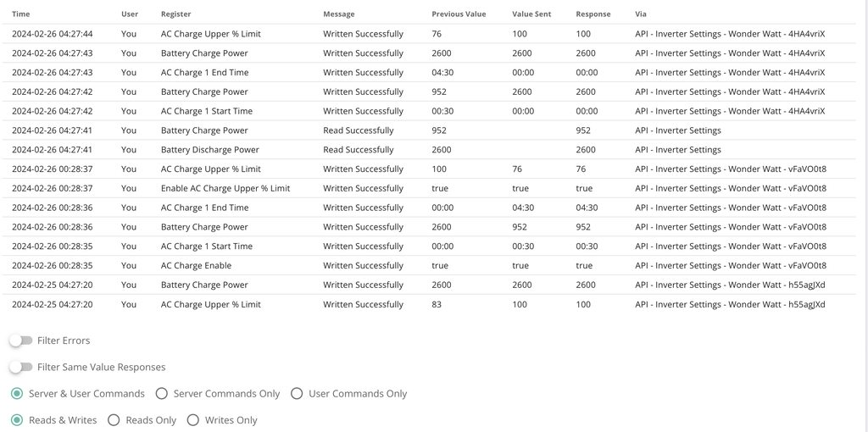
Task: Choose the Writes Only radio button
Action: [x=192, y=420]
